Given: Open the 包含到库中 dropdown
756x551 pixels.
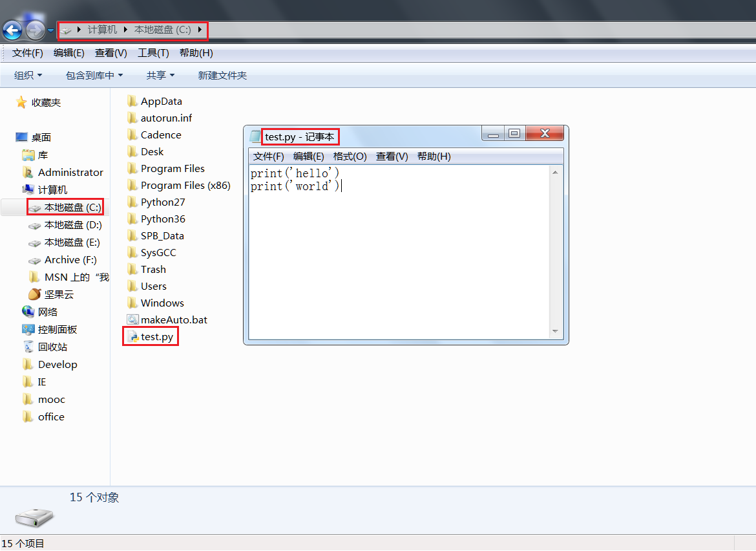Looking at the screenshot, I should (x=94, y=76).
